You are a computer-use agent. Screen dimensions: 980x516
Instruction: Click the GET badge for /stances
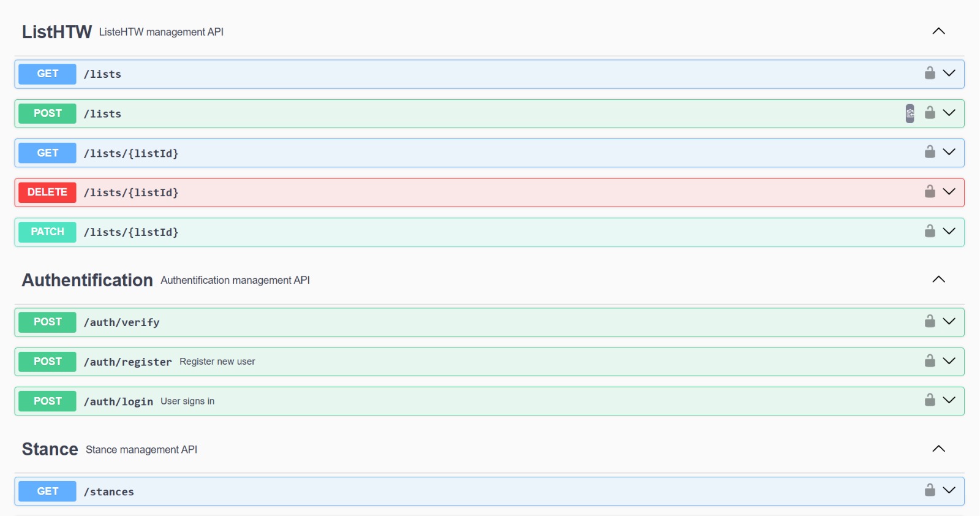click(47, 491)
